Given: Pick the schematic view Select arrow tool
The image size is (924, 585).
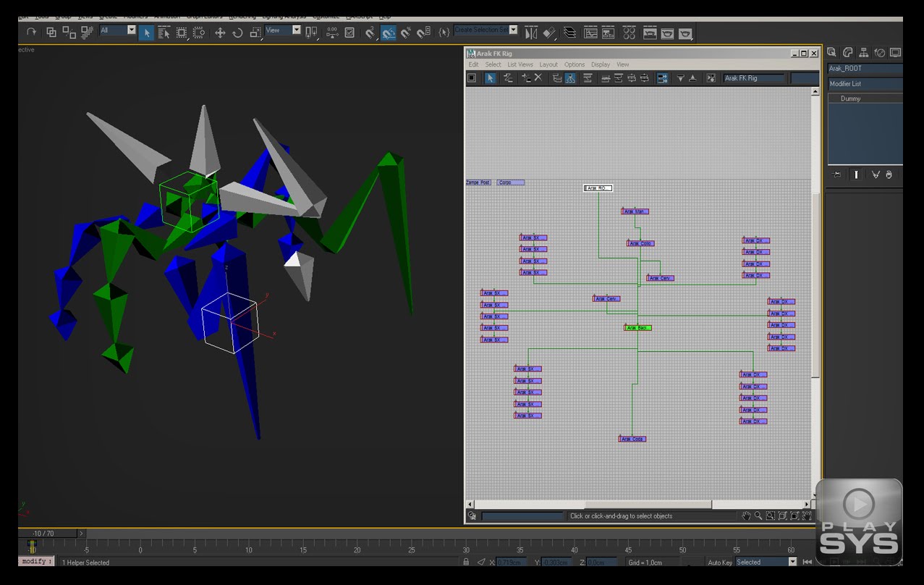Looking at the screenshot, I should pyautogui.click(x=491, y=78).
